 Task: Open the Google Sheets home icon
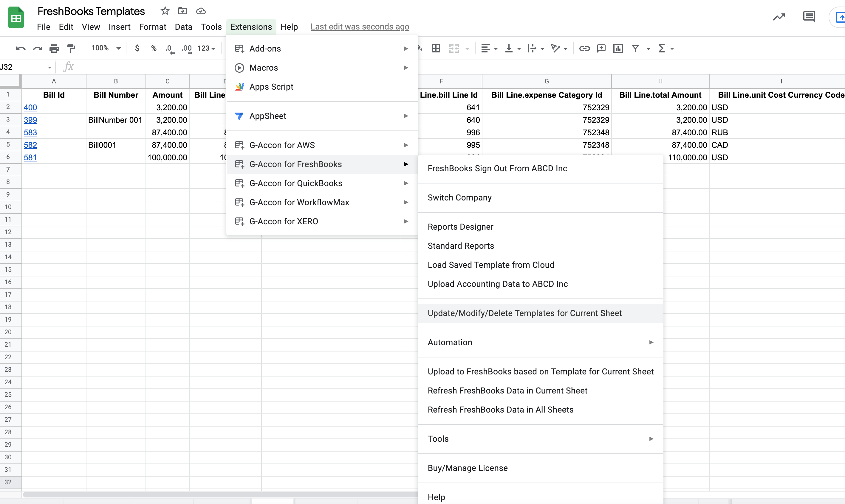pyautogui.click(x=16, y=18)
